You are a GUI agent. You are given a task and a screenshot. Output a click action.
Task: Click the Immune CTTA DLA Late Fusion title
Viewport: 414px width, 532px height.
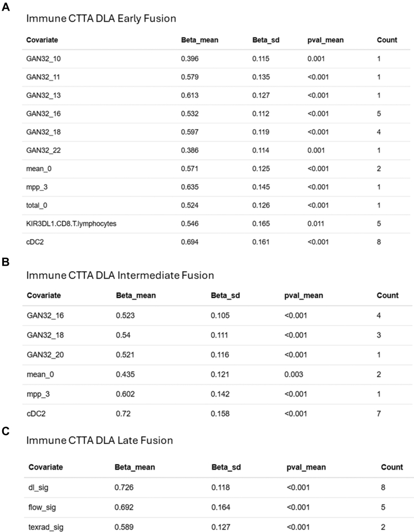(100, 440)
